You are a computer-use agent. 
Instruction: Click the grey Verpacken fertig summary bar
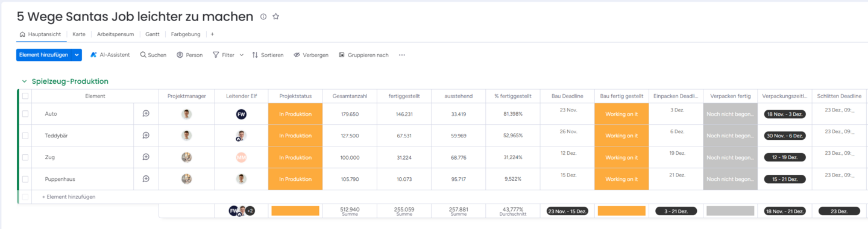click(730, 211)
